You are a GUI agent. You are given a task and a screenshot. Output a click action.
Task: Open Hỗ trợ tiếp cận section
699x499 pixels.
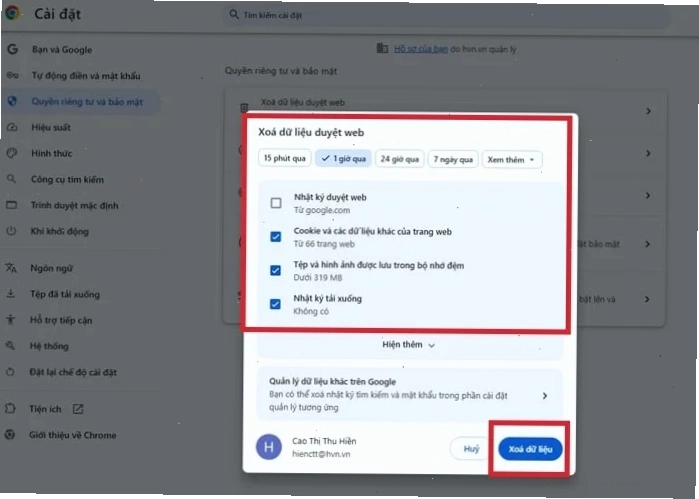click(x=61, y=320)
